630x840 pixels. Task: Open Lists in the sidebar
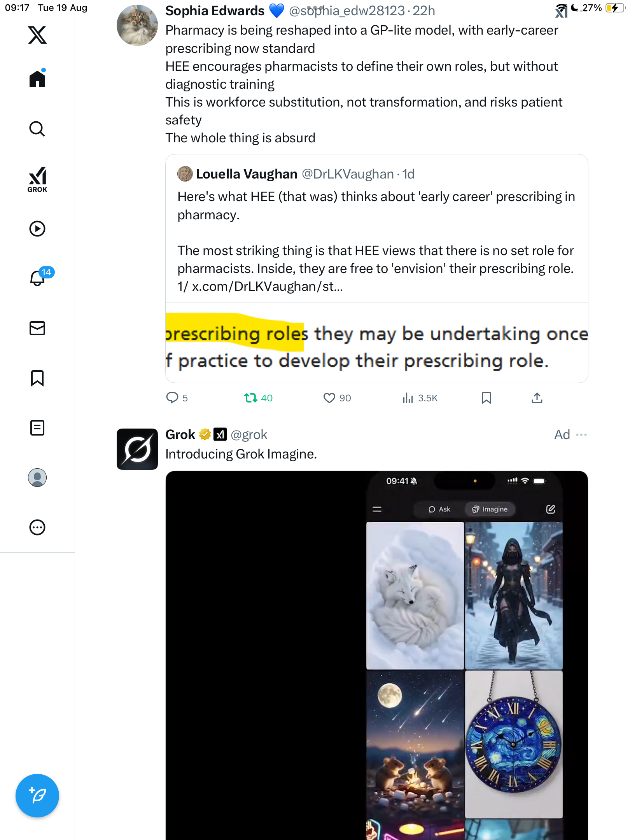[37, 428]
